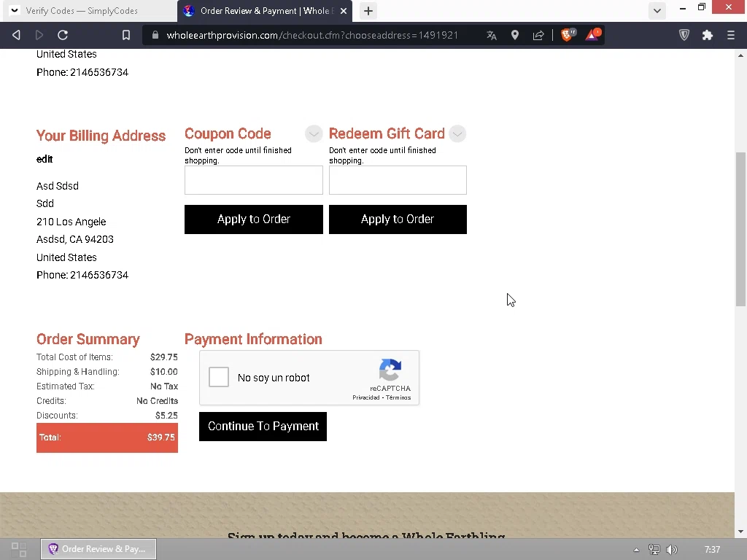Collapse the Coupon Code section chevron
This screenshot has height=560, width=747.
314,134
